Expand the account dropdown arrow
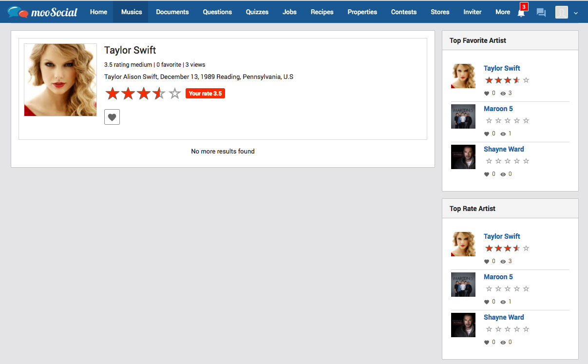This screenshot has width=588, height=364. (x=576, y=13)
